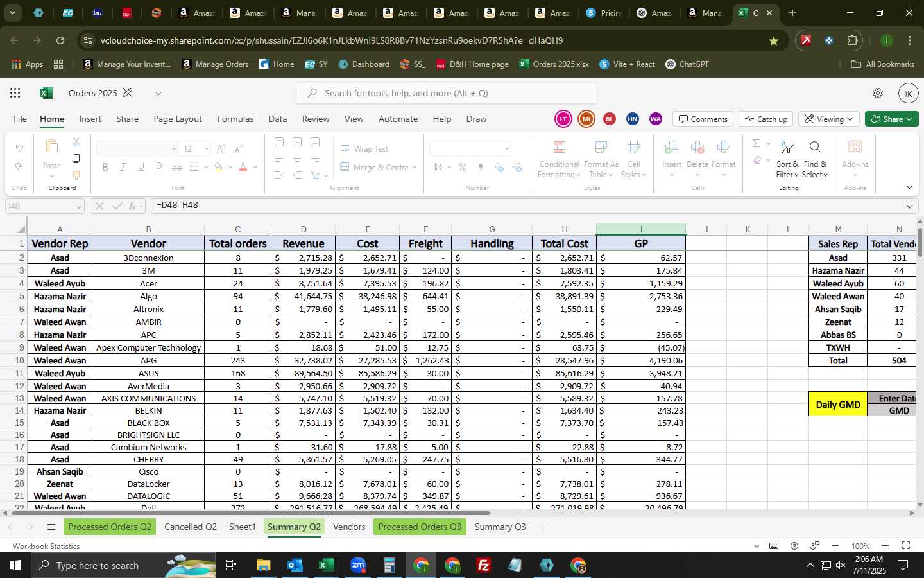Screen dimensions: 924x578
Task: Click the font colour A swatch
Action: click(243, 167)
